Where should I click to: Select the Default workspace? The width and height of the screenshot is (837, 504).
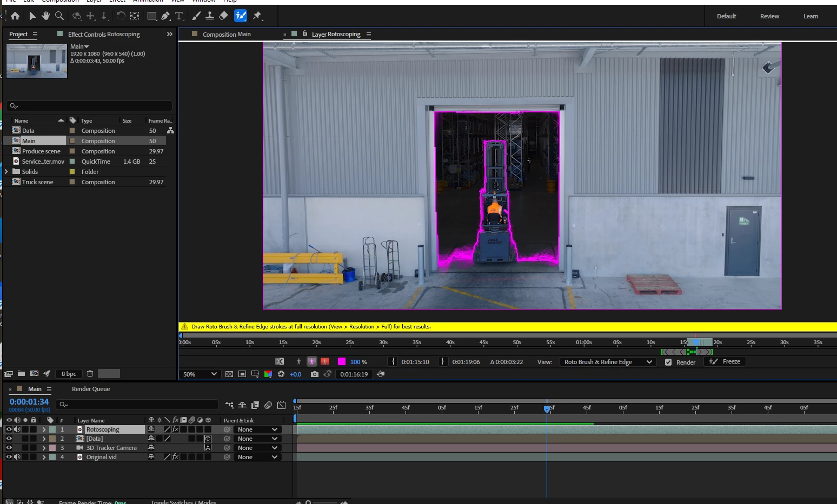[726, 16]
